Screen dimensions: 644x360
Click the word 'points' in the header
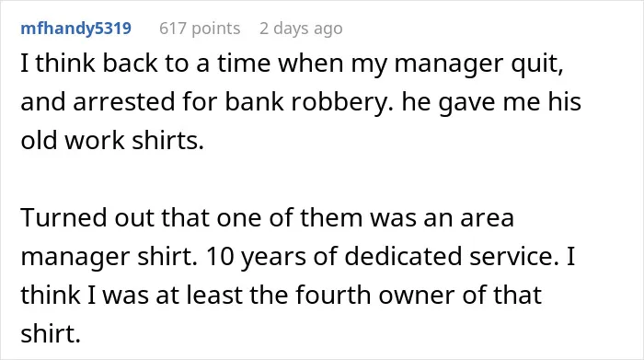click(216, 29)
